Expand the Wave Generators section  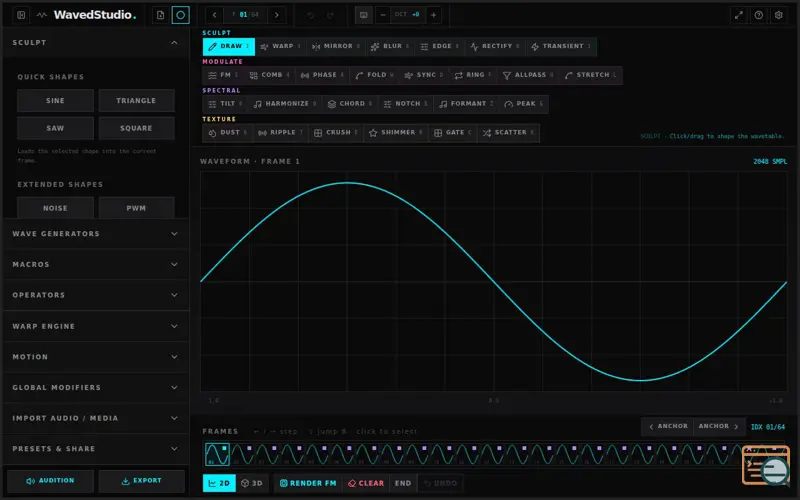coord(96,234)
